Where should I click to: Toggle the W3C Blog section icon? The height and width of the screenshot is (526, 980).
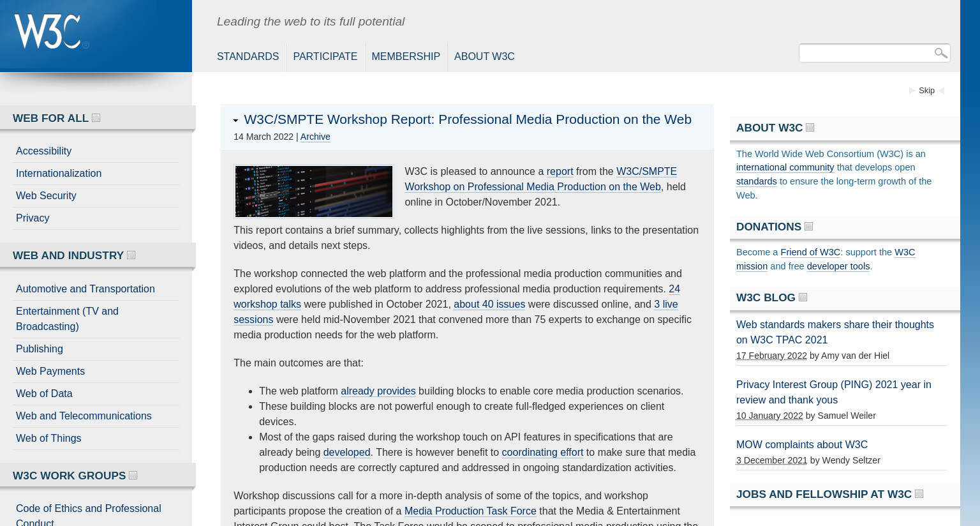pos(803,297)
